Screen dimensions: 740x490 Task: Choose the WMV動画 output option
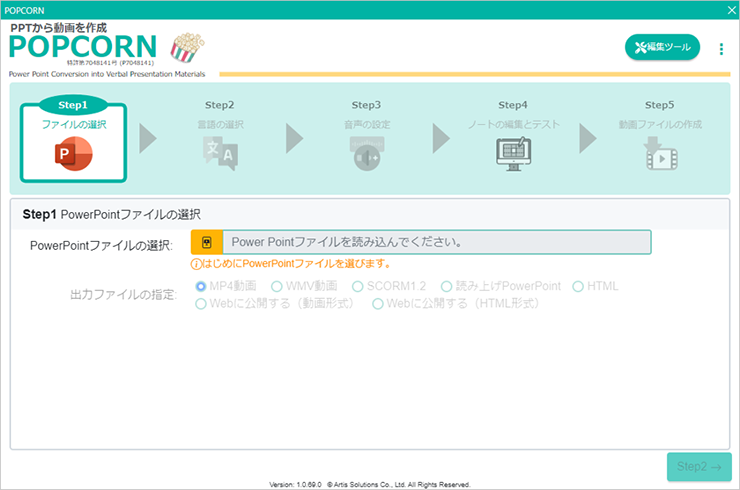tap(304, 286)
